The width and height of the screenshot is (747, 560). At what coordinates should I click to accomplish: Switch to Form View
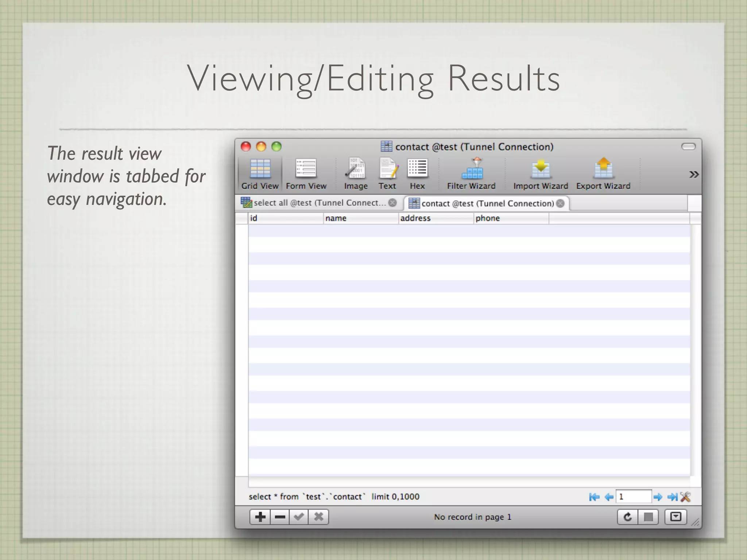click(306, 174)
